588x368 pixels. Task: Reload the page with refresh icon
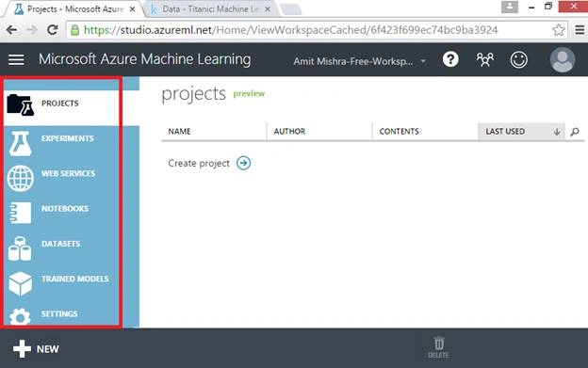coord(53,29)
